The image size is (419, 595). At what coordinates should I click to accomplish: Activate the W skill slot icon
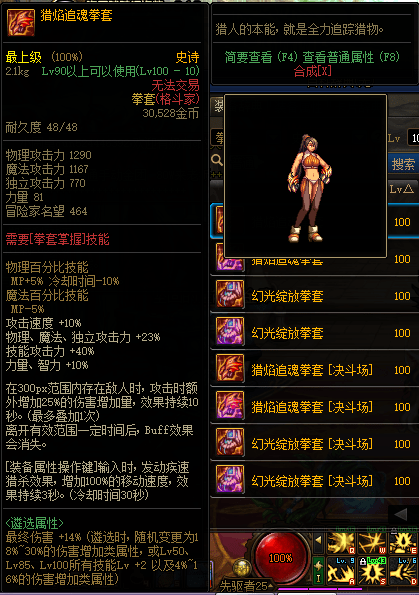pyautogui.click(x=372, y=543)
